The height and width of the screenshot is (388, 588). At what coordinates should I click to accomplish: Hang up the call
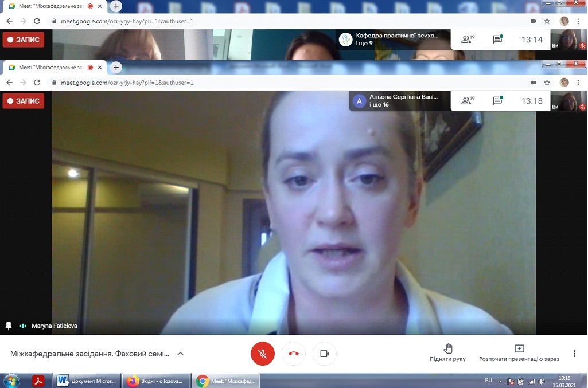294,354
